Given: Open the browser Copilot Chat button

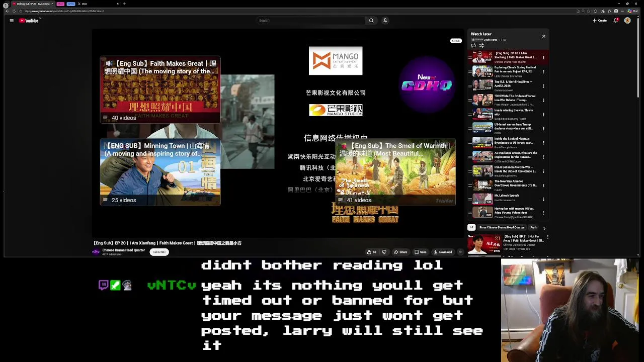Looking at the screenshot, I should click(x=633, y=11).
